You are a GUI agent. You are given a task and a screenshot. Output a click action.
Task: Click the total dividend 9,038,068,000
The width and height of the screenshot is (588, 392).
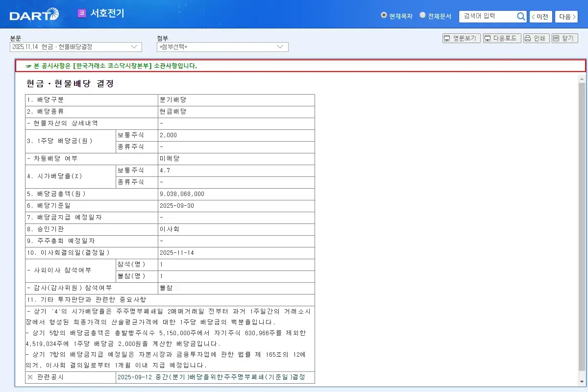182,194
